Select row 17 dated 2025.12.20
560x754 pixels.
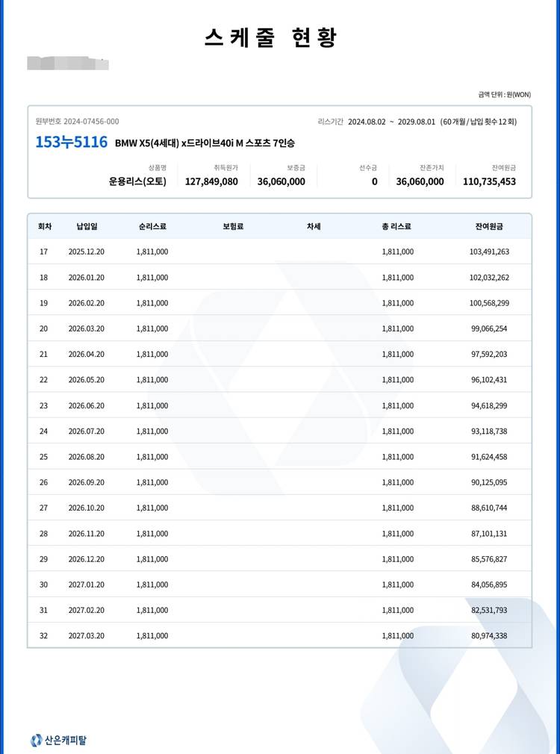point(86,252)
